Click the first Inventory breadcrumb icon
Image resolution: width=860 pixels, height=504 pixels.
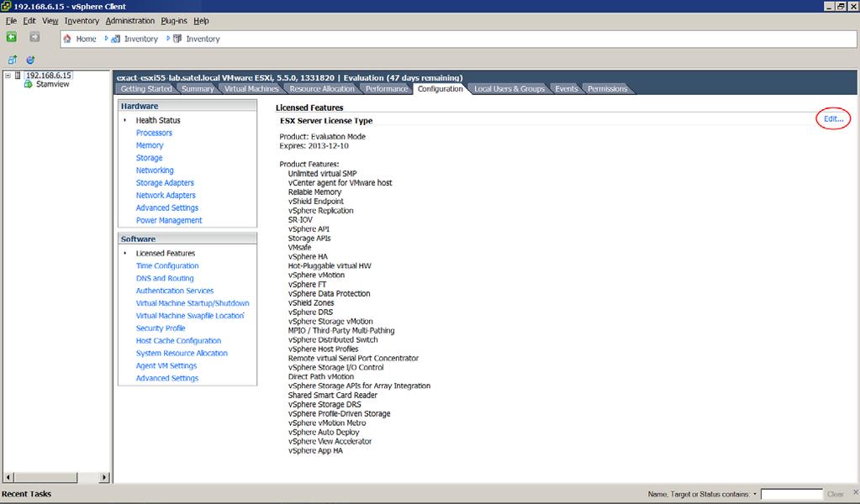tap(116, 39)
